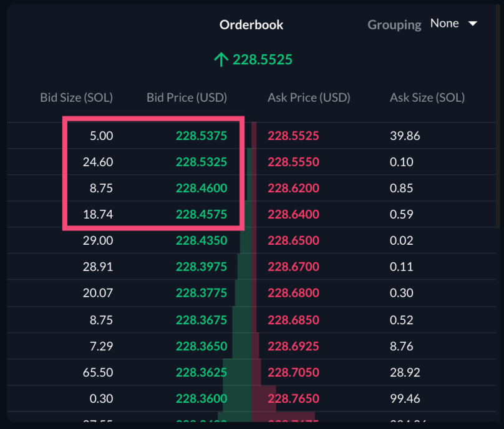Select the current price 228.5525 at top

[x=261, y=59]
